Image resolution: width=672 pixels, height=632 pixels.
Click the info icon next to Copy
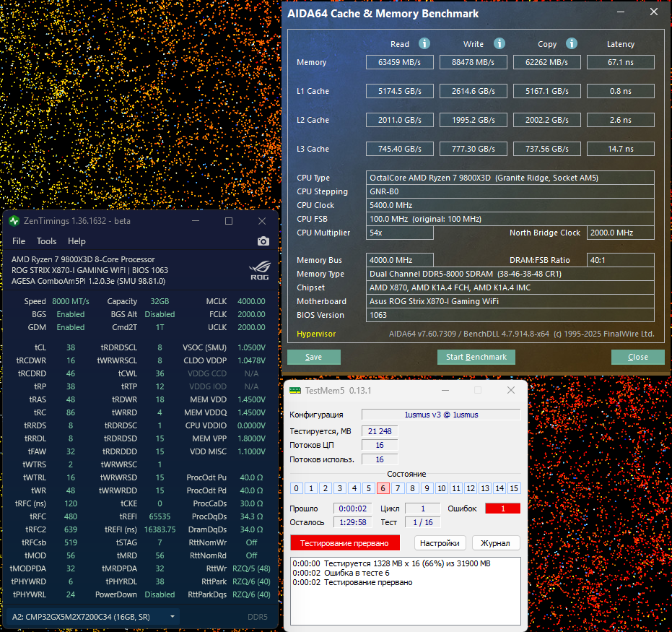coord(572,44)
